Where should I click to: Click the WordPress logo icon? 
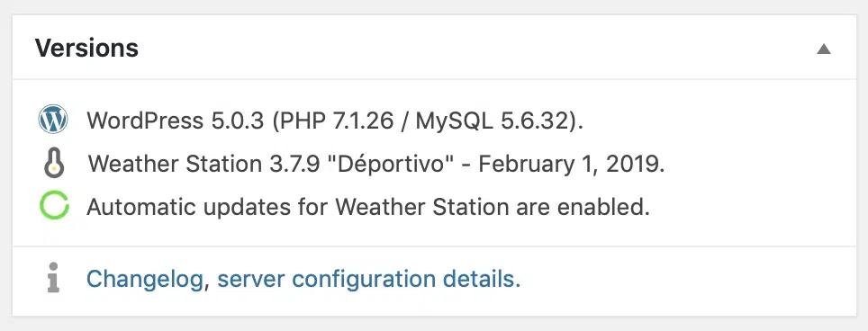point(53,120)
